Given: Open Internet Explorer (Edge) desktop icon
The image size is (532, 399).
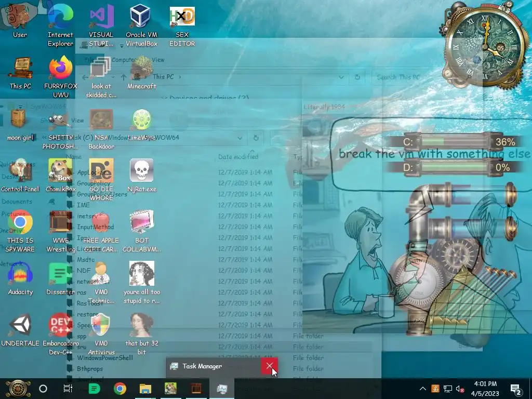Looking at the screenshot, I should [x=60, y=24].
